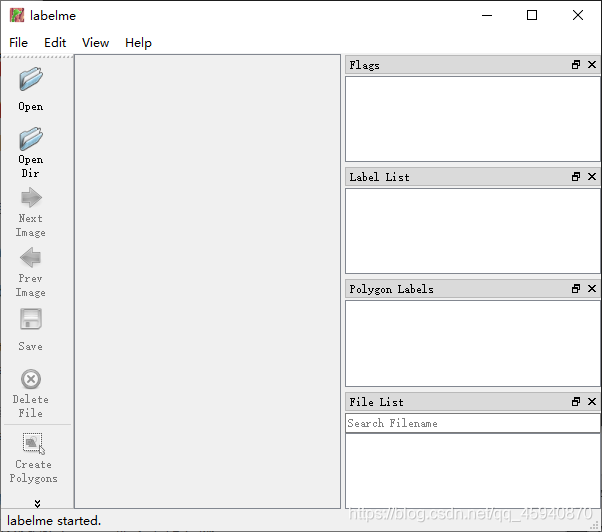
Task: Minimize the labelme window
Action: (x=487, y=15)
